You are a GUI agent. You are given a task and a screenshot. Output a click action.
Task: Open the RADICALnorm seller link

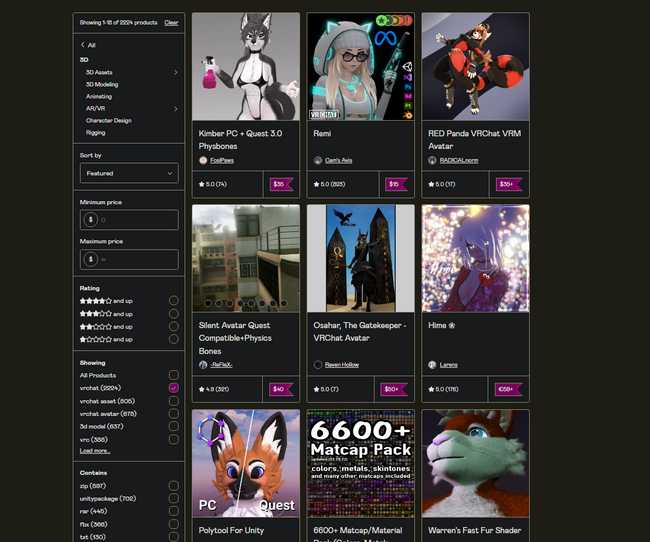459,160
